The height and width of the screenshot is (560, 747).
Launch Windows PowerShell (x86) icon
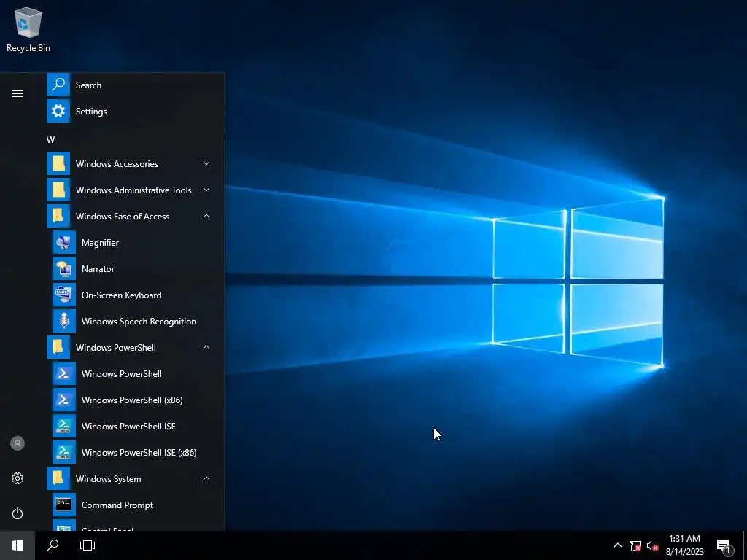point(64,400)
